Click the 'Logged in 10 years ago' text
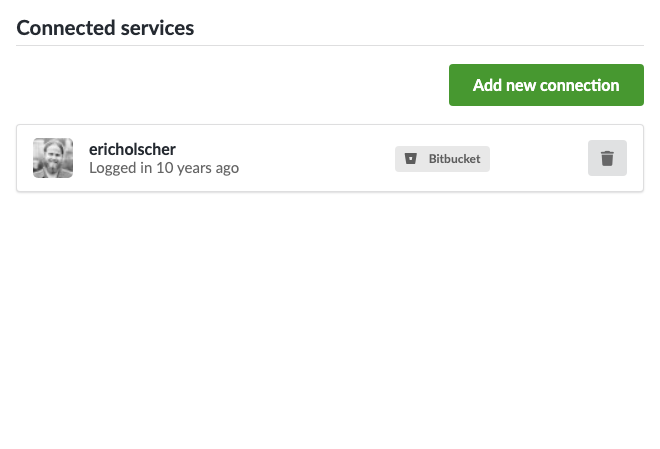 coord(164,168)
